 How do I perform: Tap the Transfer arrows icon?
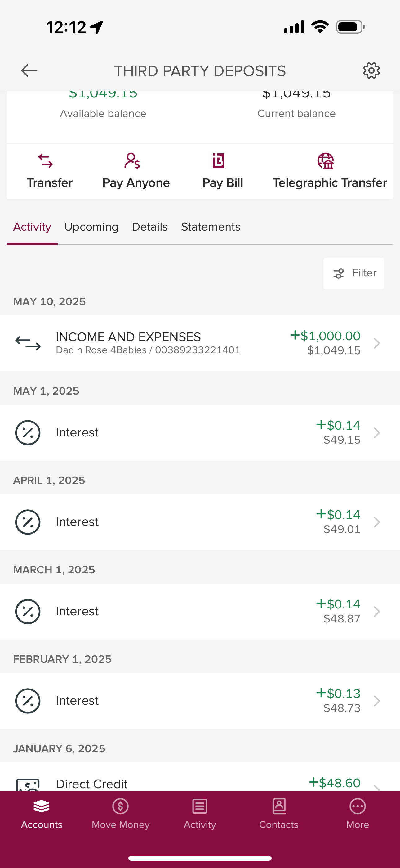coord(46,161)
